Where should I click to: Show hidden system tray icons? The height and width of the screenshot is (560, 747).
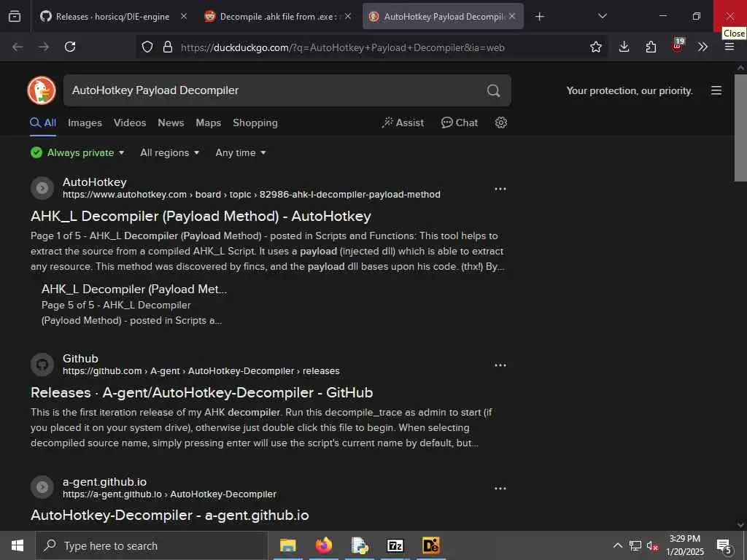[x=617, y=545]
